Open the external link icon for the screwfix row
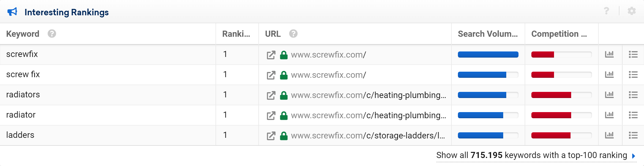 pos(271,55)
